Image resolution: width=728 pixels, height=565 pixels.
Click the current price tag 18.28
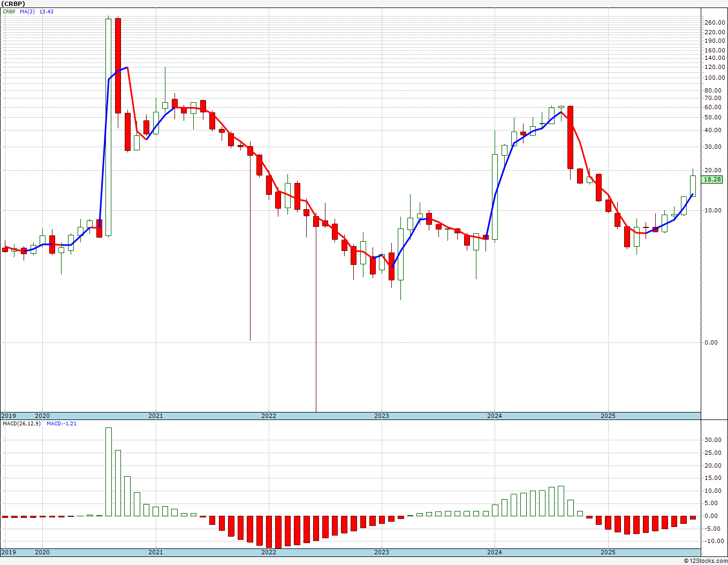tap(713, 180)
